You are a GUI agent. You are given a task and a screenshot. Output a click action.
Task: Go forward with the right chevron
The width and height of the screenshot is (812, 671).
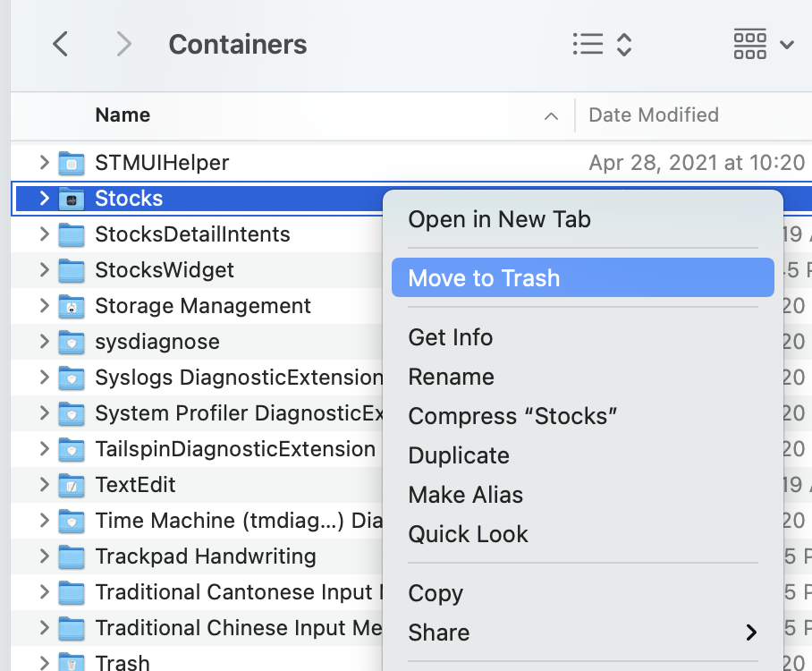(123, 44)
